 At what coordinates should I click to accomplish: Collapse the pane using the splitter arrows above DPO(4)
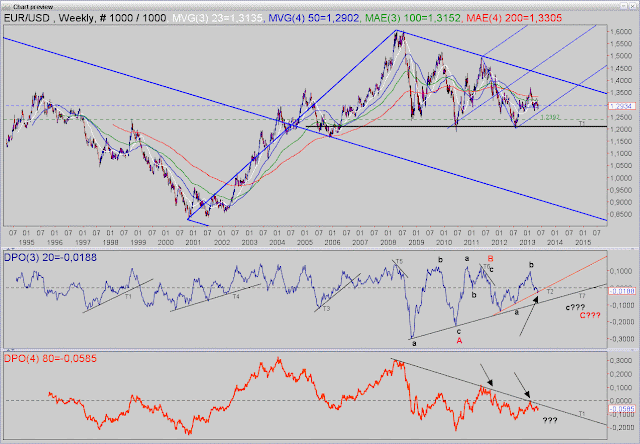10,350
